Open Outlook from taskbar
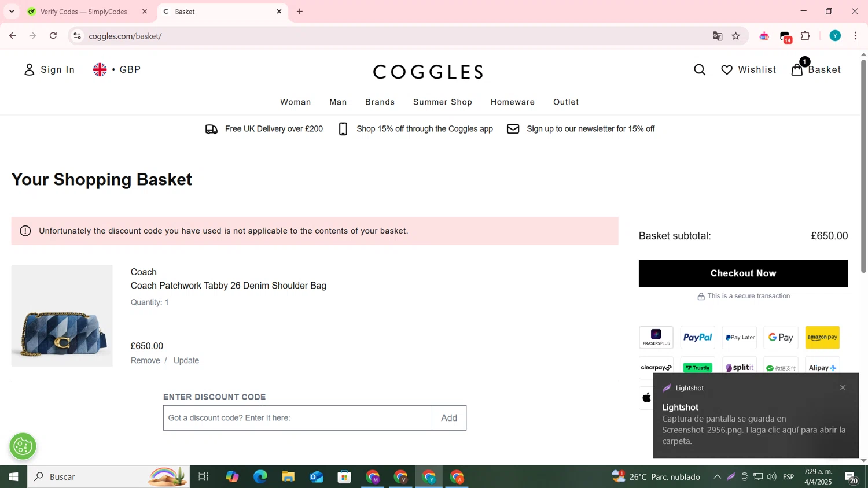Image resolution: width=868 pixels, height=488 pixels. (x=317, y=477)
